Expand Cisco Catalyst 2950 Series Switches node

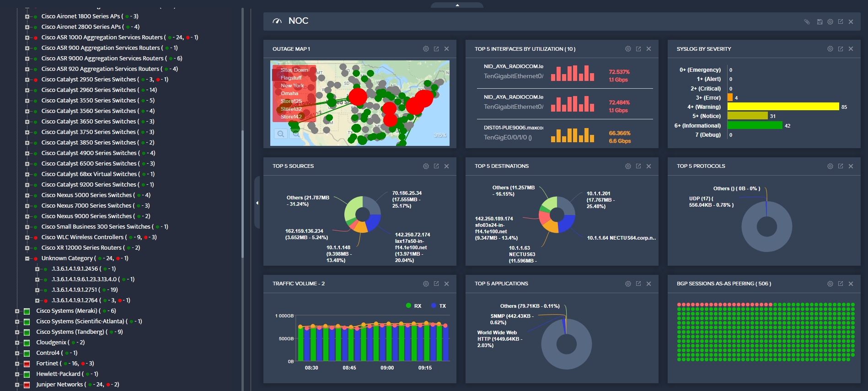(x=27, y=80)
